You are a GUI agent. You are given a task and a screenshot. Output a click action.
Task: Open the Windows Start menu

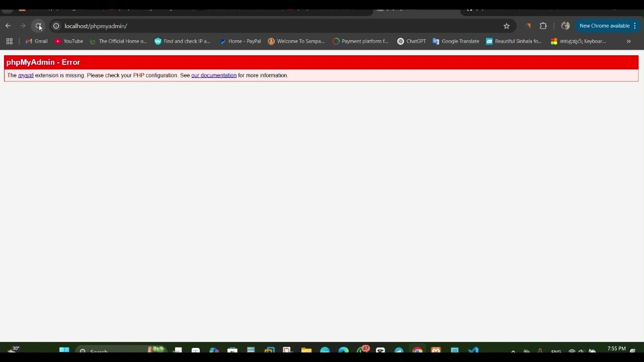pos(64,350)
